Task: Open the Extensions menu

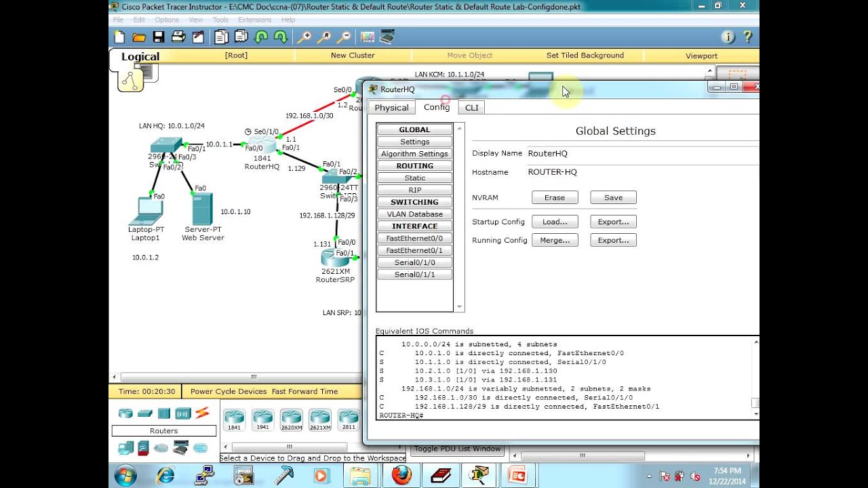Action: [x=255, y=20]
